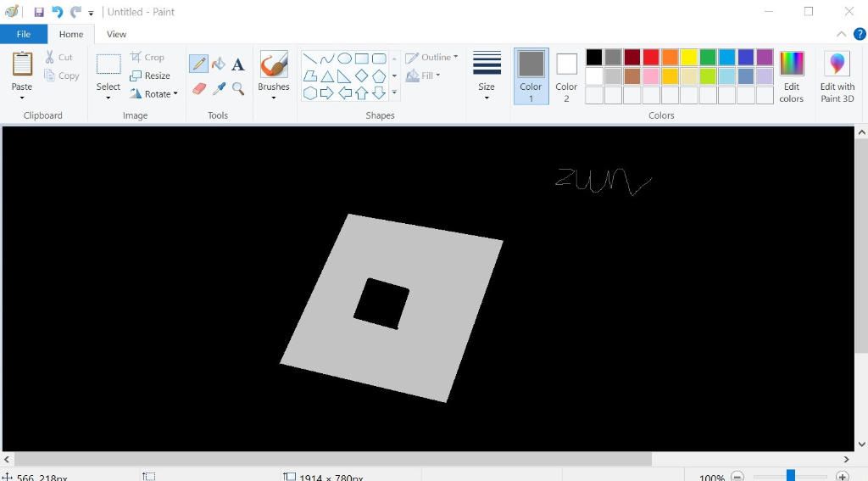
Task: Open Paint Help question mark icon
Action: click(860, 34)
